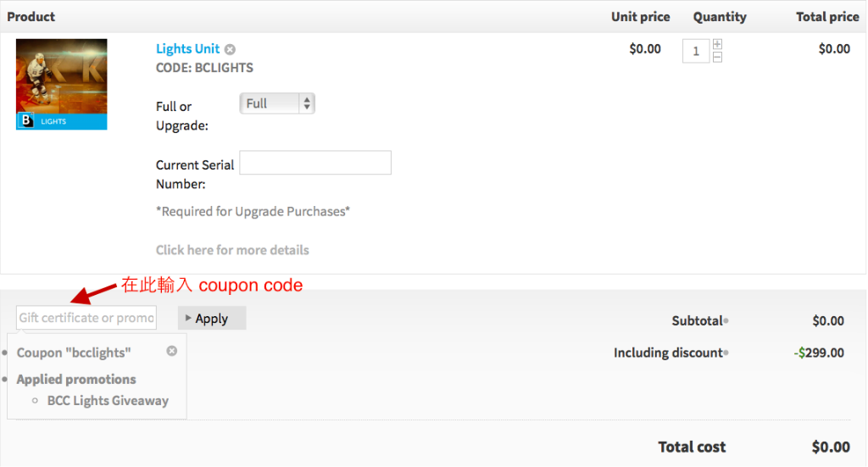The height and width of the screenshot is (467, 868).
Task: Click the BCC Lights Giveaway promotion
Action: [x=108, y=401]
